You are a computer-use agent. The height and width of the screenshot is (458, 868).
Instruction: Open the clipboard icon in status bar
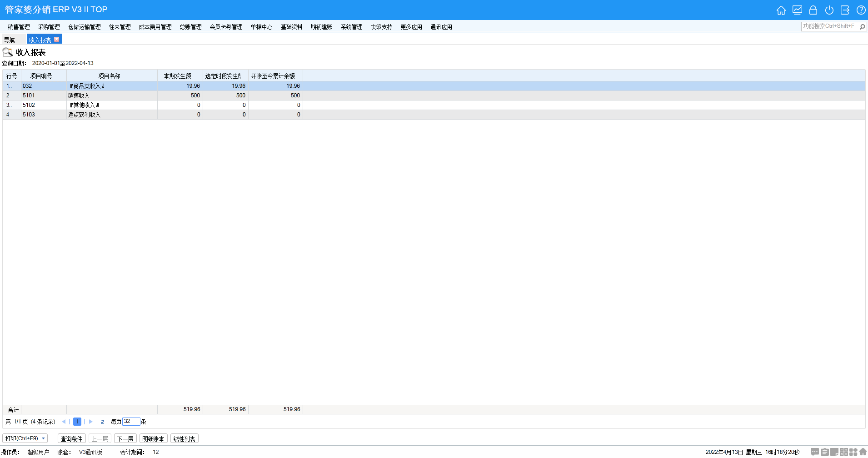pos(824,452)
